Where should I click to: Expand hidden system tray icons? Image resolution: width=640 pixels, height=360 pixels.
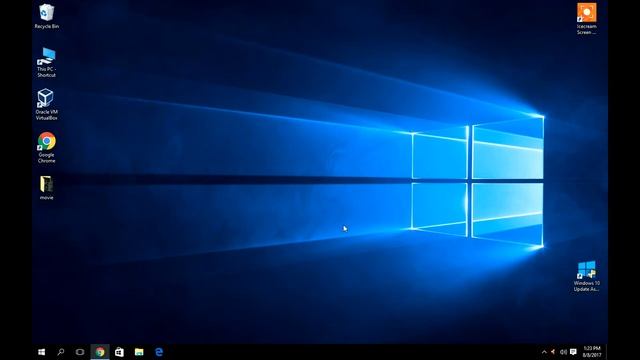[544, 352]
